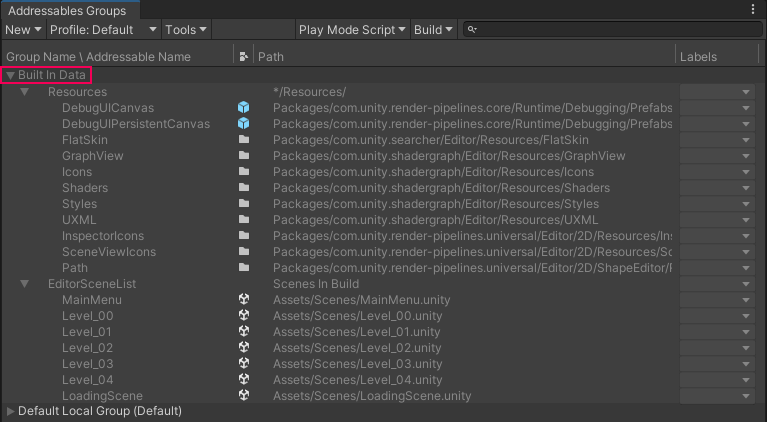Viewport: 767px width, 422px height.
Task: Click the prefab icon for DebugUIPersistentCanvas
Action: tap(243, 124)
